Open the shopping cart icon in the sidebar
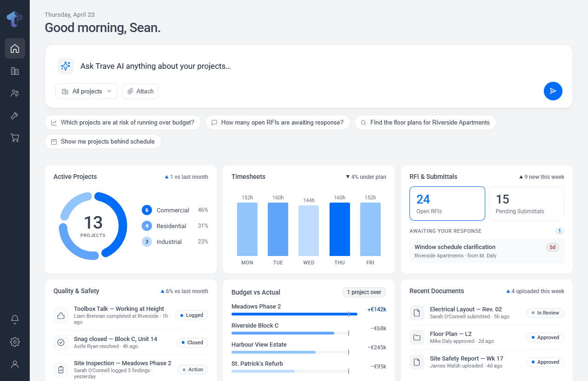 (x=15, y=138)
